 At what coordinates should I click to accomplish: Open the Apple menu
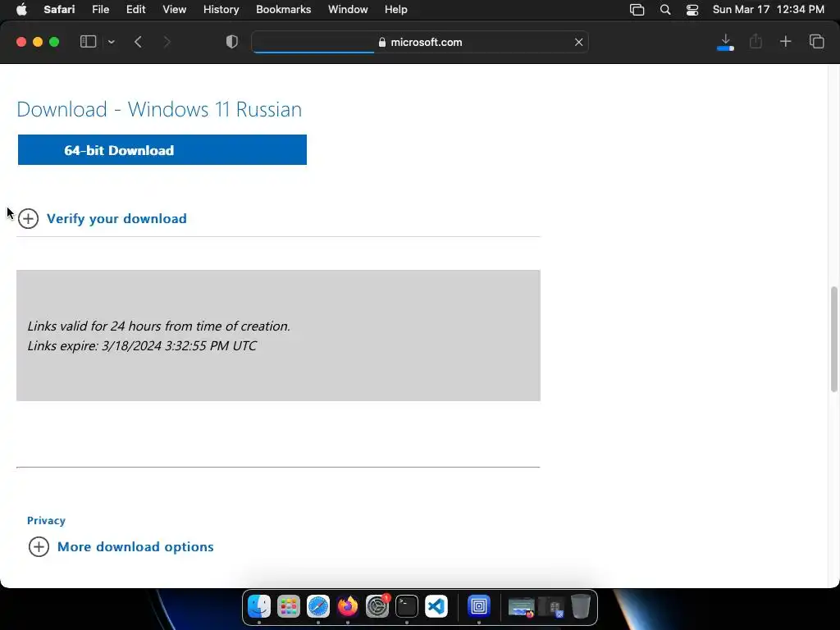21,10
